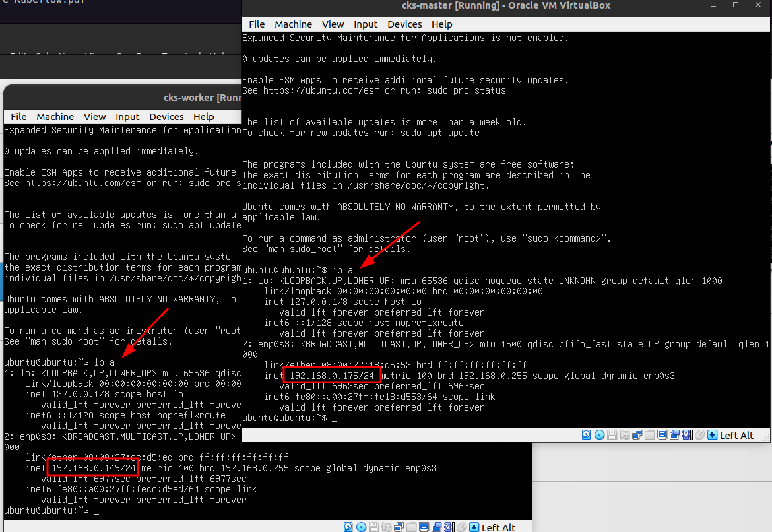Open Devices menu in cks-worker window

tap(166, 117)
